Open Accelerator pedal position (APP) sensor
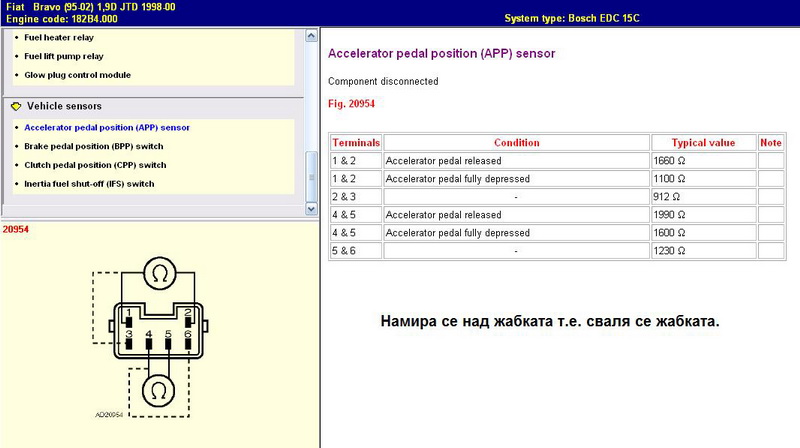800x448 pixels. click(x=106, y=128)
